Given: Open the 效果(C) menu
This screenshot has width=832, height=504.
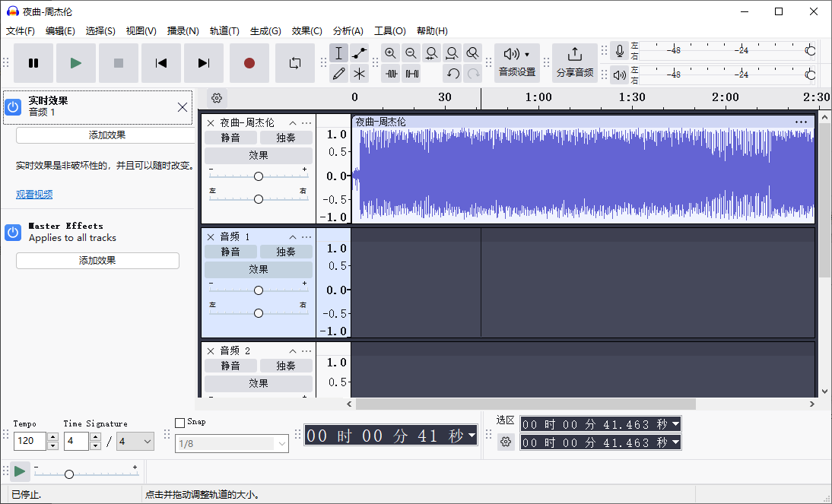Looking at the screenshot, I should tap(306, 31).
